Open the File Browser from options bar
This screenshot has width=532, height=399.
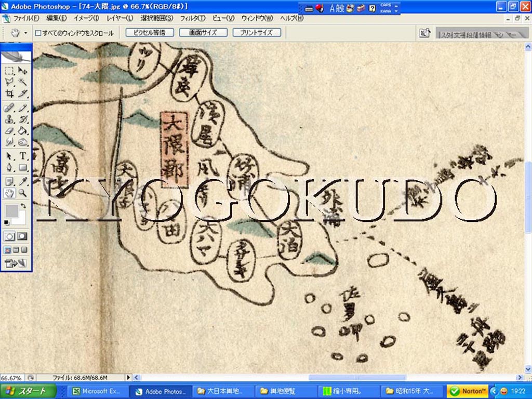pyautogui.click(x=425, y=33)
